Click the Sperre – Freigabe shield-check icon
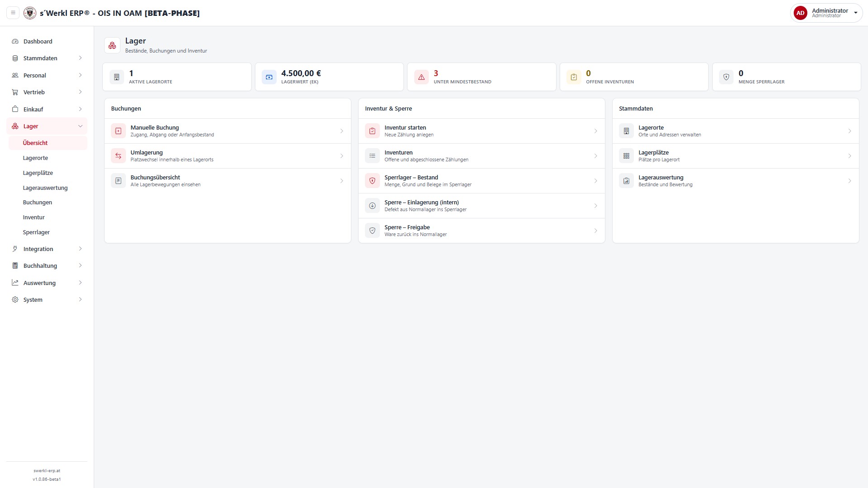The image size is (868, 488). [372, 231]
